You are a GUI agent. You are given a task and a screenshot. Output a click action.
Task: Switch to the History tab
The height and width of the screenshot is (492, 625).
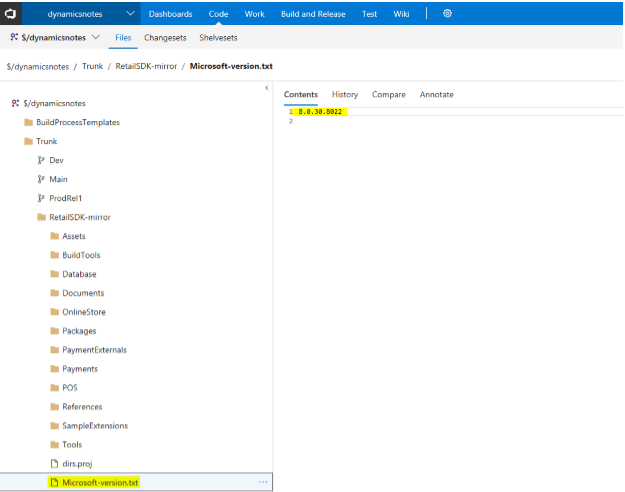tap(344, 95)
